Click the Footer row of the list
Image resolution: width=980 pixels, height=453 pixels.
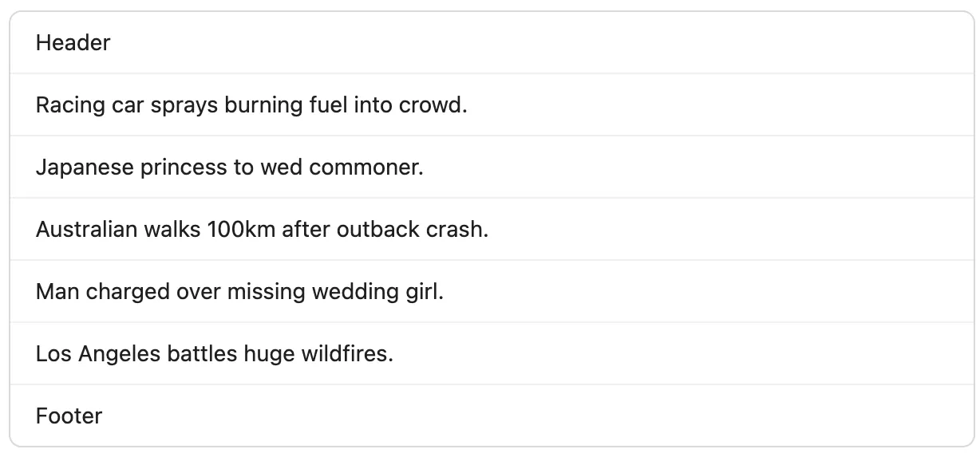point(490,416)
